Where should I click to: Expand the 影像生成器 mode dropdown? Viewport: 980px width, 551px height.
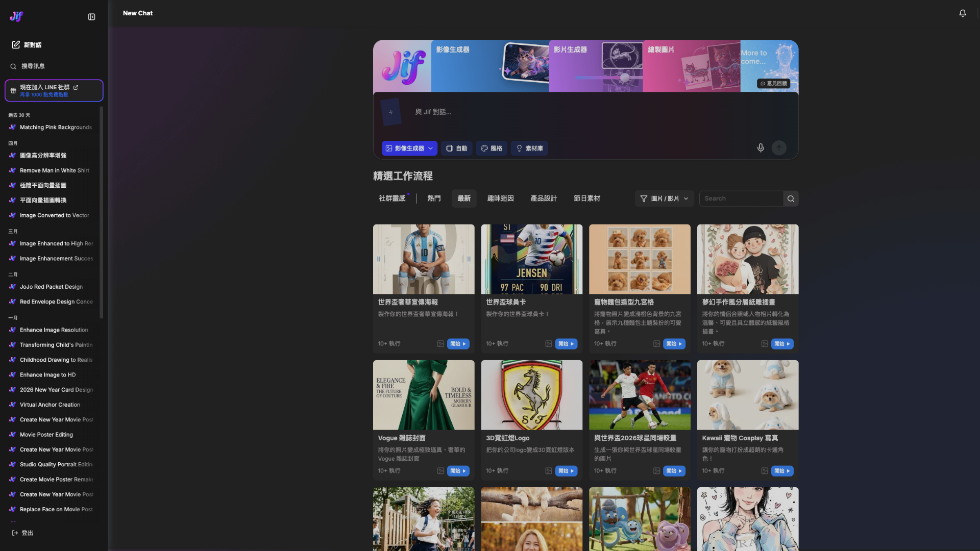409,148
